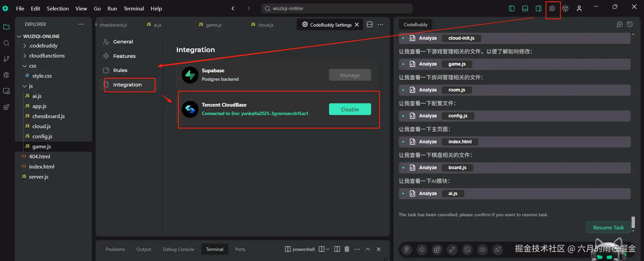Viewport: 644px width, 261px height.
Task: Open the Search view in activity bar
Action: tap(6, 43)
